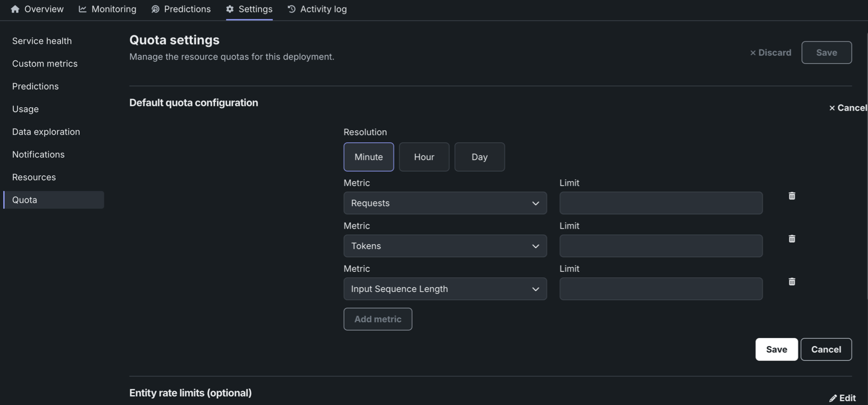The width and height of the screenshot is (868, 405).
Task: Click the Limit field for Requests metric
Action: [660, 203]
